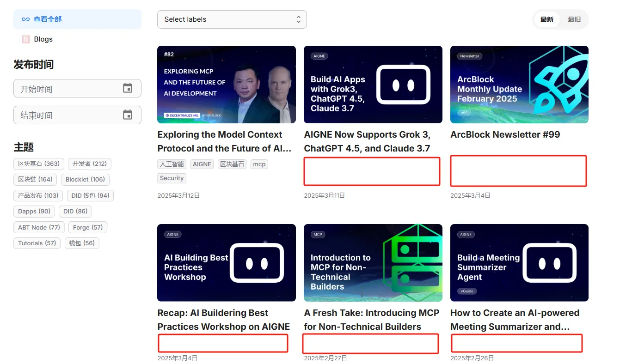Image resolution: width=626 pixels, height=364 pixels.
Task: Filter by topic Dapps (90)
Action: click(x=34, y=211)
